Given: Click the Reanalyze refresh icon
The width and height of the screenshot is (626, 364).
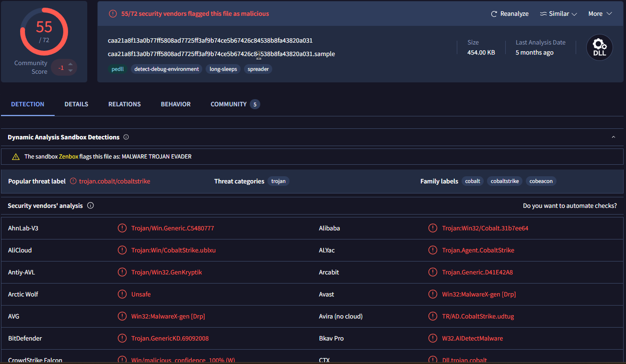Looking at the screenshot, I should 494,14.
